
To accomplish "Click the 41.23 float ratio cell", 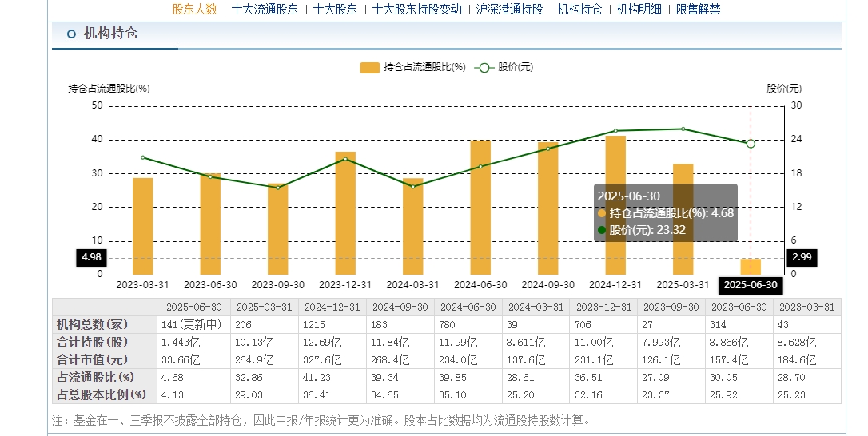I will [x=332, y=378].
